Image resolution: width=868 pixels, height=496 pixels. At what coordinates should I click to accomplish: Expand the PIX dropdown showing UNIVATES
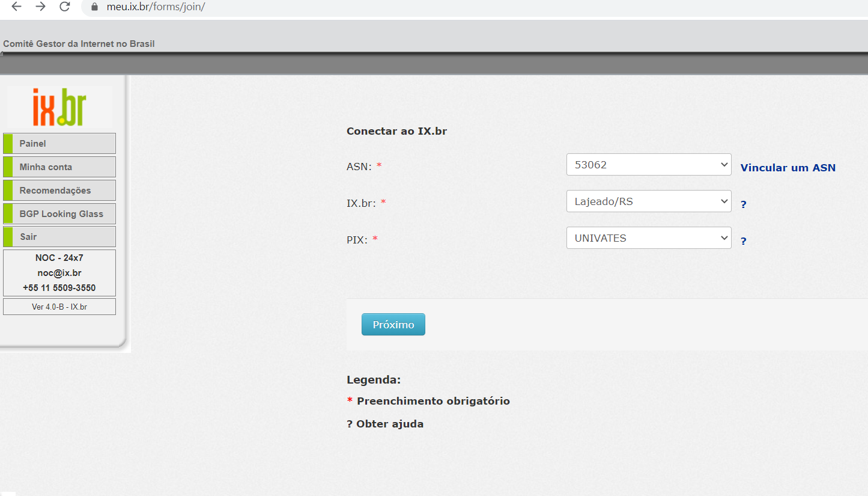coord(649,238)
